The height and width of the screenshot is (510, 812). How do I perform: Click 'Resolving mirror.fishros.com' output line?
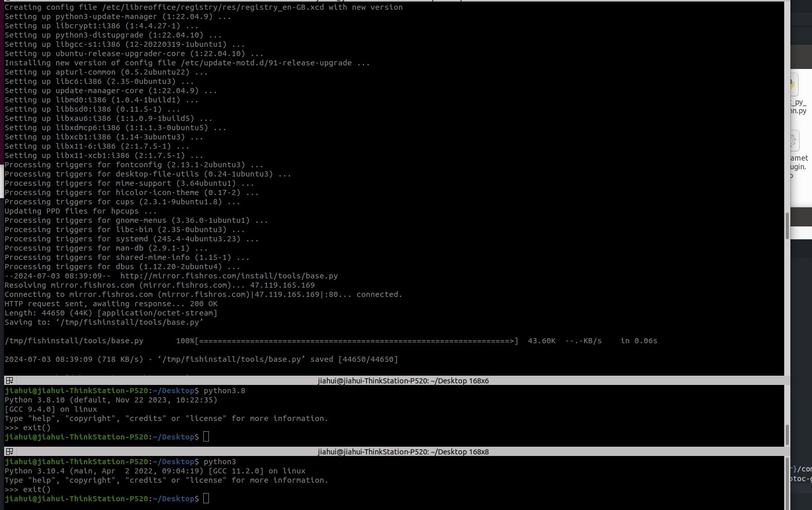(x=160, y=285)
